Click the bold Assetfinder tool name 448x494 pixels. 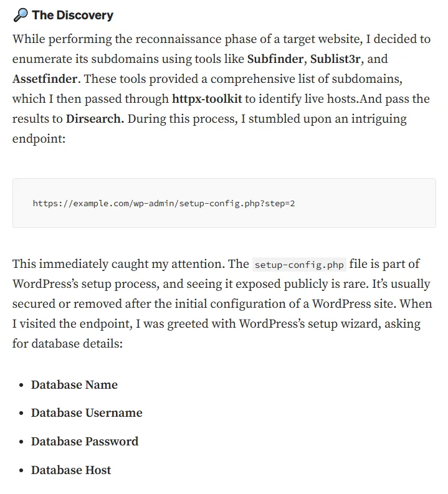tap(45, 79)
